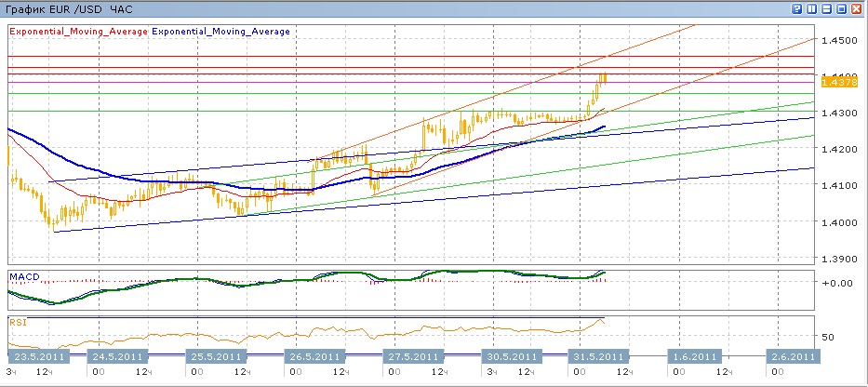Select the 31.5.2011 date marker
Screen dimensions: 868x387
(599, 356)
